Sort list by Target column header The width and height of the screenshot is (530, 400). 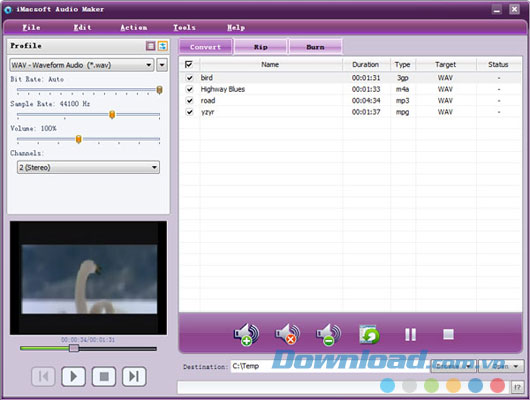click(445, 64)
